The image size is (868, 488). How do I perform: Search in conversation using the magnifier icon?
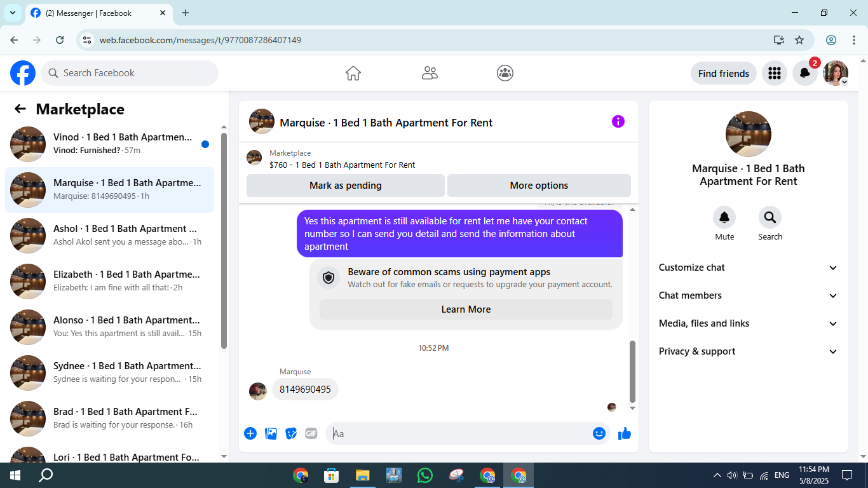click(x=770, y=218)
